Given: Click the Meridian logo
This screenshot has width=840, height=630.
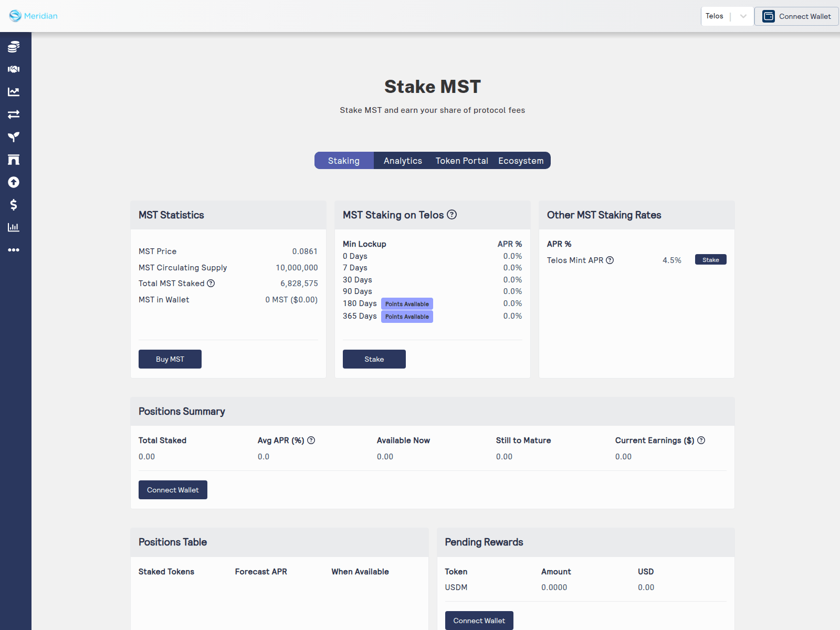Looking at the screenshot, I should pos(34,16).
